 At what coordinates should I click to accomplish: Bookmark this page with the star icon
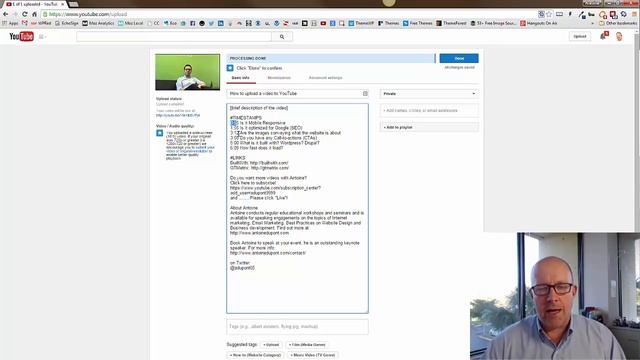click(549, 14)
